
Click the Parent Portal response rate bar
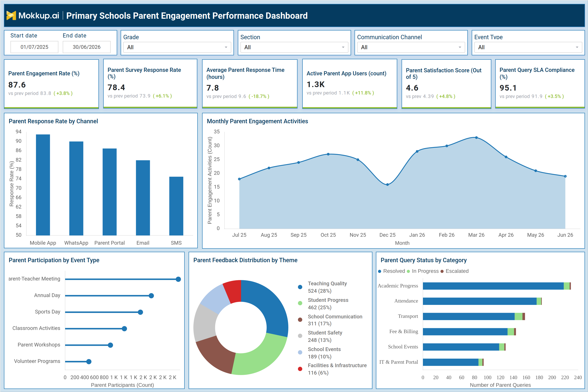[x=110, y=192]
